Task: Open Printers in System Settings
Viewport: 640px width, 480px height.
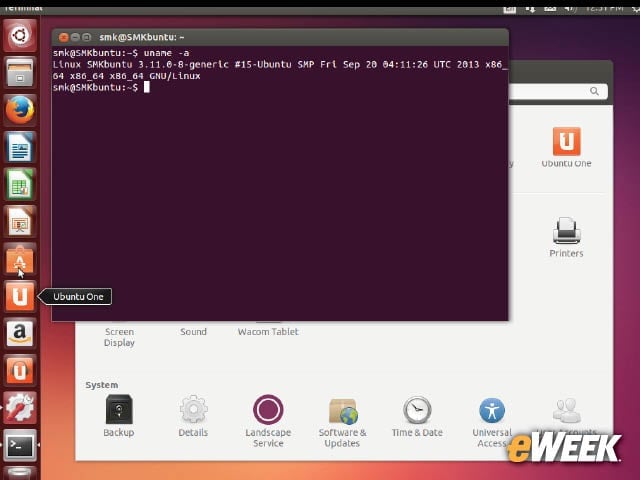Action: tap(566, 238)
